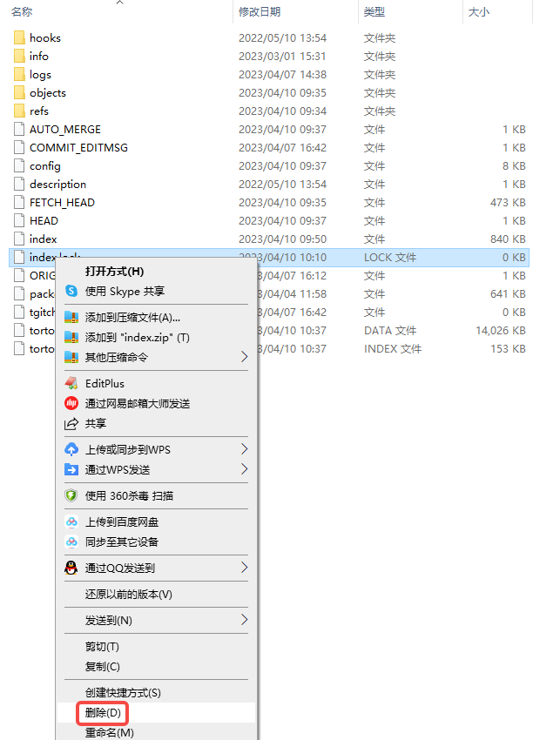Click the 2023/03/01 15:31 date cell
The image size is (560, 740).
point(282,57)
